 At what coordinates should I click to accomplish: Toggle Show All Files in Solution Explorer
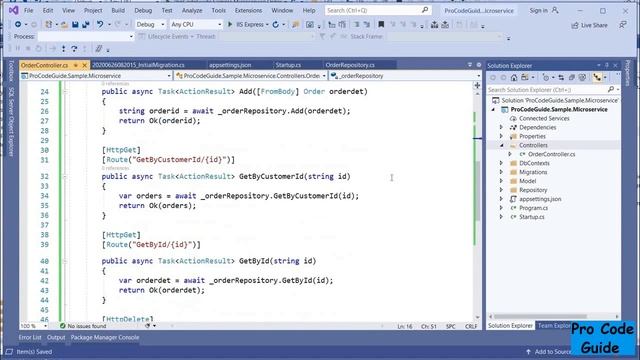point(582,78)
